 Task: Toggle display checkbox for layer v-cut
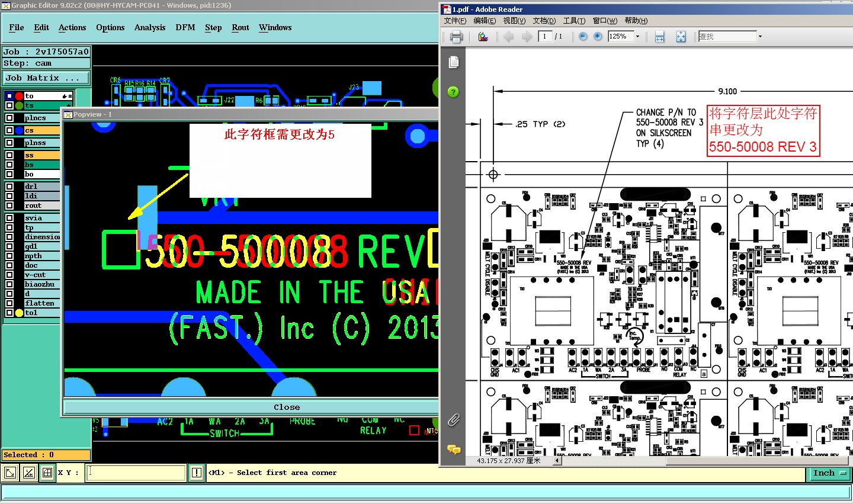coord(9,275)
